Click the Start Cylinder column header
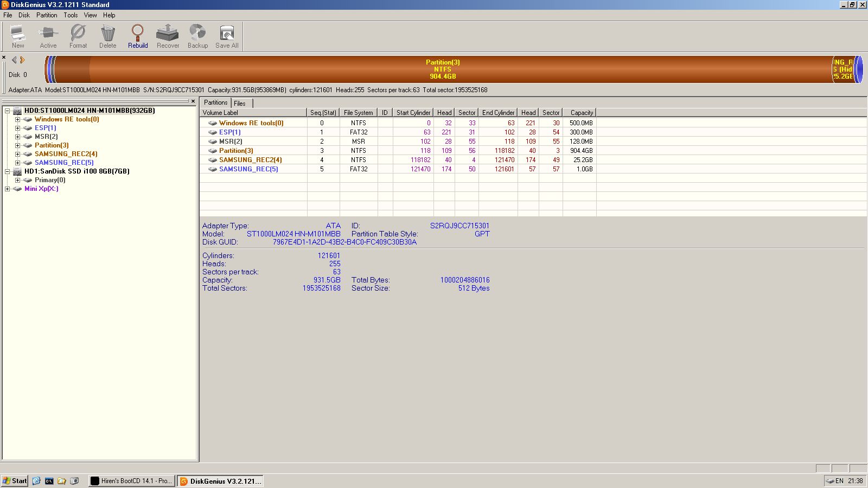 413,113
